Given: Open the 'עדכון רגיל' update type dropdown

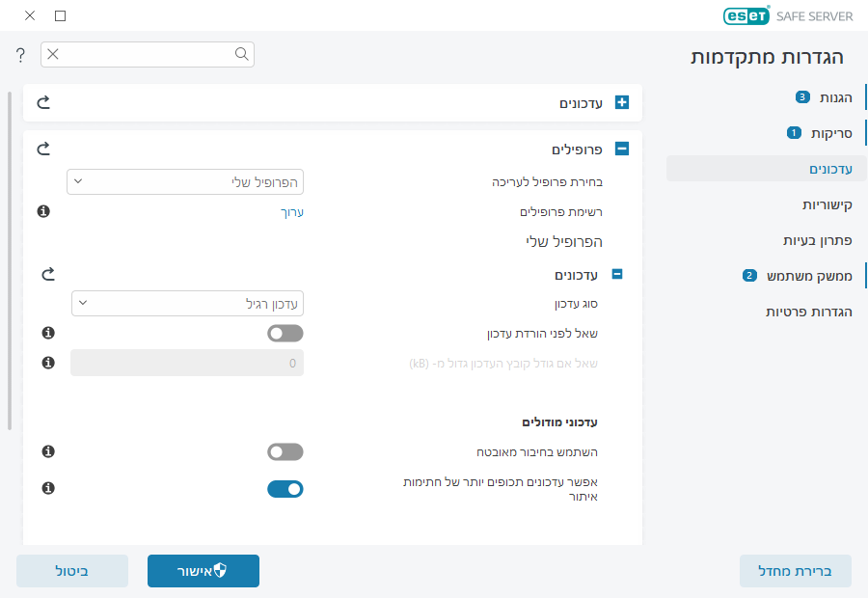Looking at the screenshot, I should (x=187, y=303).
